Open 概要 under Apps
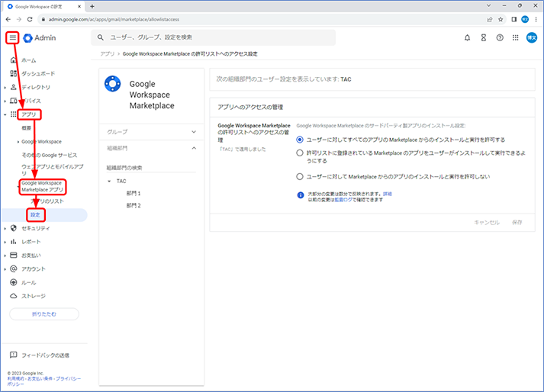 (x=27, y=128)
